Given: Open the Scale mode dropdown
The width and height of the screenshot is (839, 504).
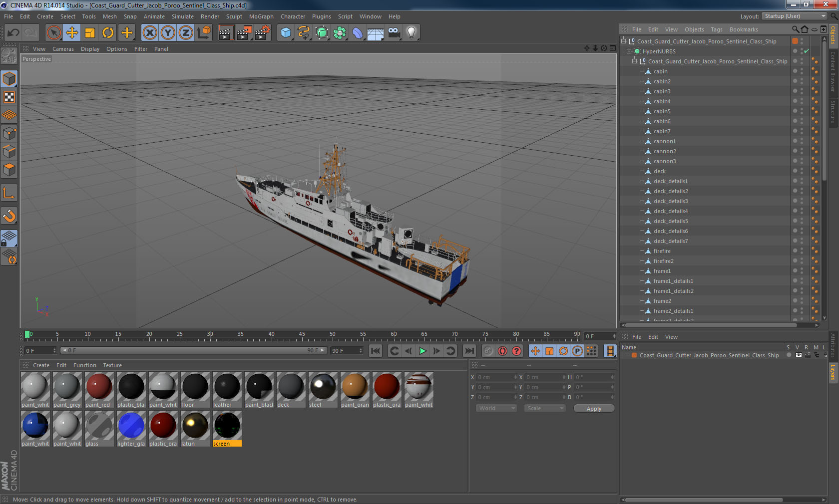Looking at the screenshot, I should coord(545,408).
